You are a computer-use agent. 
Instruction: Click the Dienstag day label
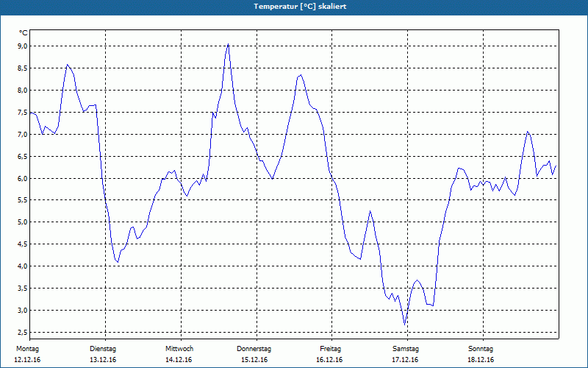tap(103, 349)
